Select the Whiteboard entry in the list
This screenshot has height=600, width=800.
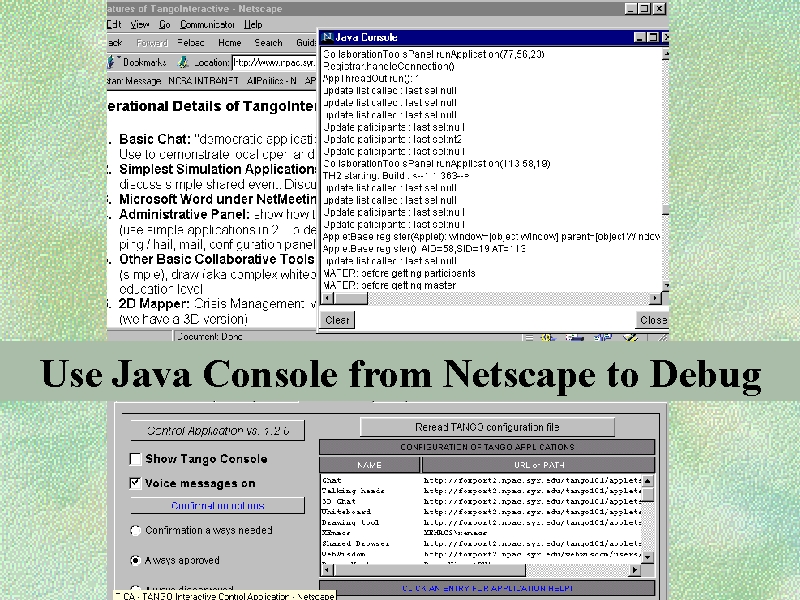(x=346, y=512)
